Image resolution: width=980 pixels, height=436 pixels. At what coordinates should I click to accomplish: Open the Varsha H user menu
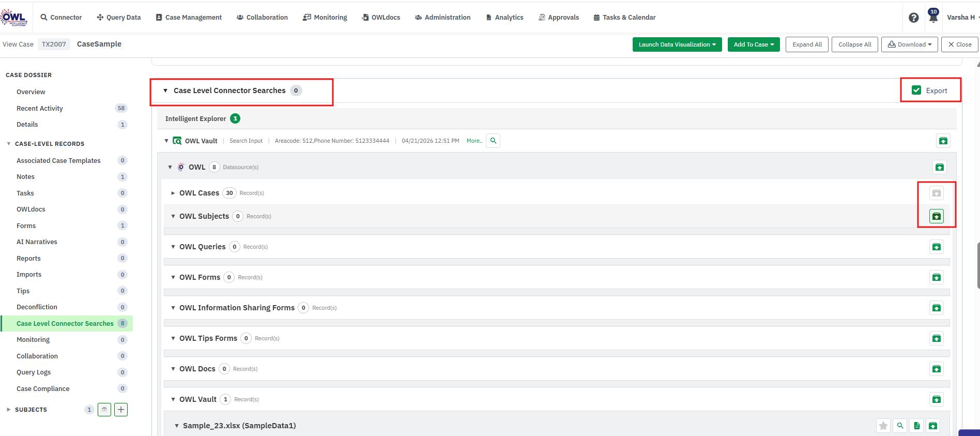(x=962, y=17)
